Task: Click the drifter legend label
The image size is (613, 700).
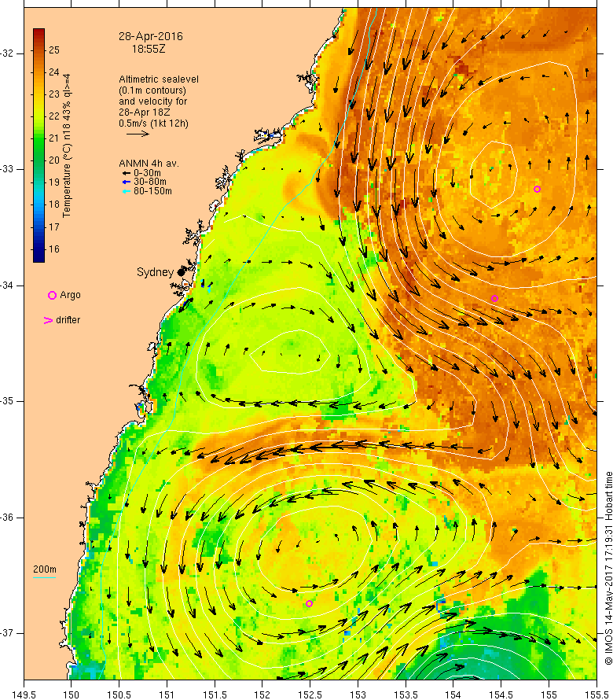Action: [68, 320]
